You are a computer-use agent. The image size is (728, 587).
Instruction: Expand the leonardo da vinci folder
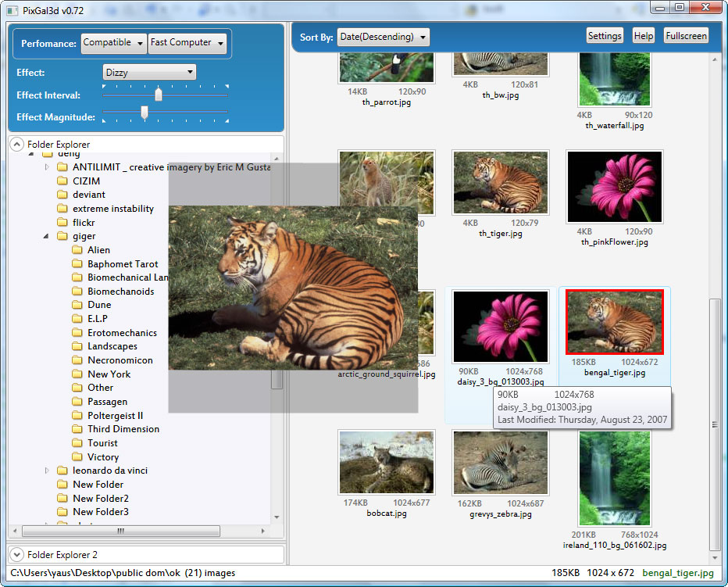point(46,471)
